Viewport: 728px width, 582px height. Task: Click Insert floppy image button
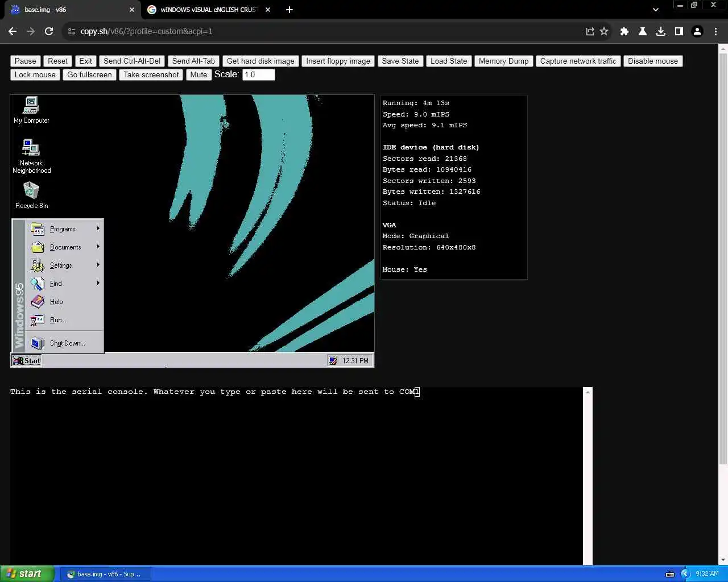pyautogui.click(x=338, y=61)
